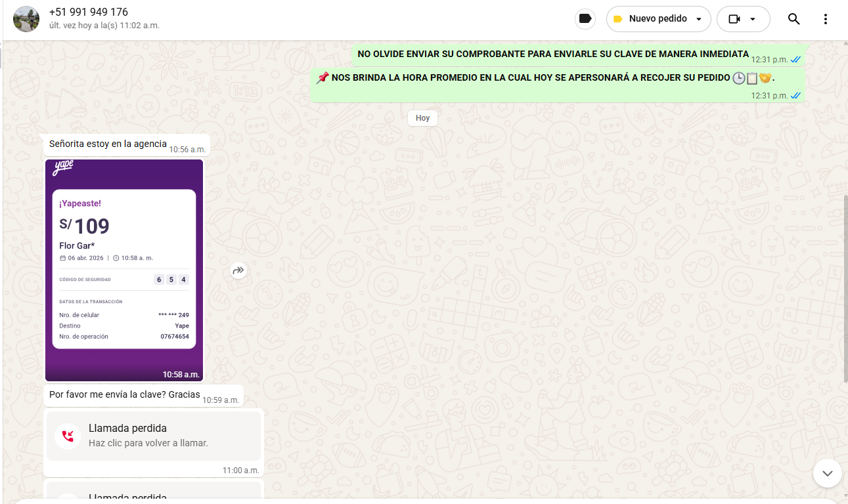Start a video call with camera icon

pyautogui.click(x=734, y=19)
